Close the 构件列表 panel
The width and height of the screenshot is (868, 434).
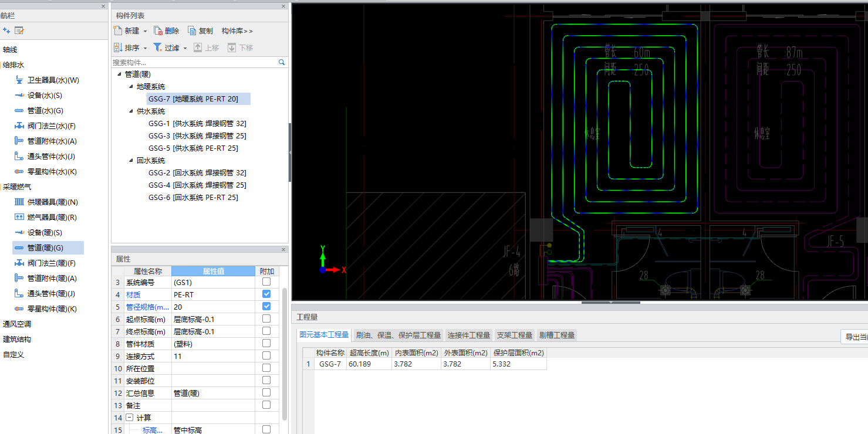283,6
